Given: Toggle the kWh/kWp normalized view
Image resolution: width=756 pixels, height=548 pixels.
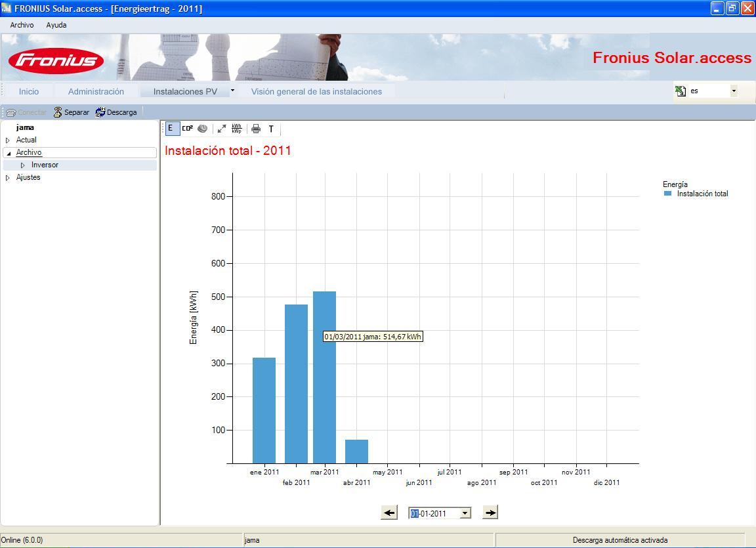Looking at the screenshot, I should [x=237, y=128].
